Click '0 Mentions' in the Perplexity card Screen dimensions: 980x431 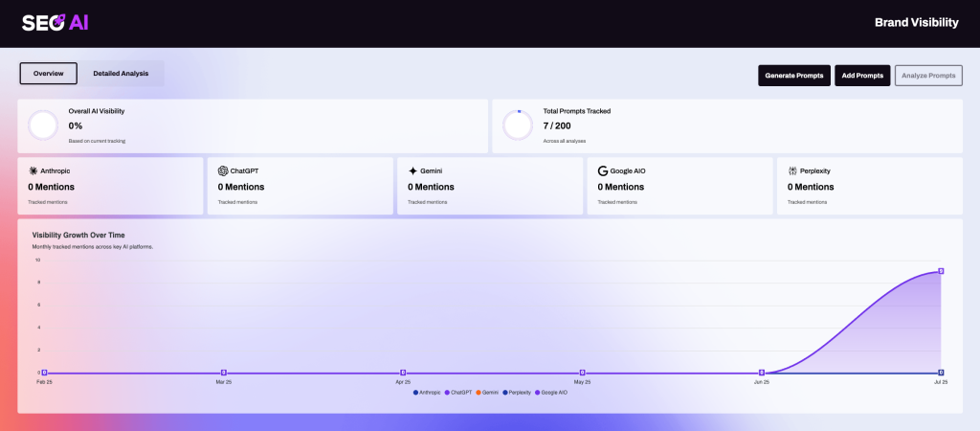click(x=811, y=187)
